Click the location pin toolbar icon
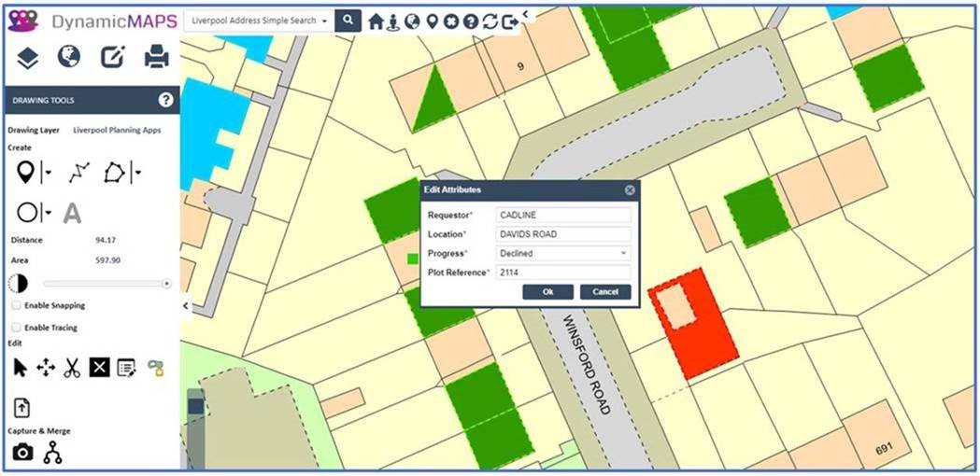The image size is (980, 476). tap(432, 21)
